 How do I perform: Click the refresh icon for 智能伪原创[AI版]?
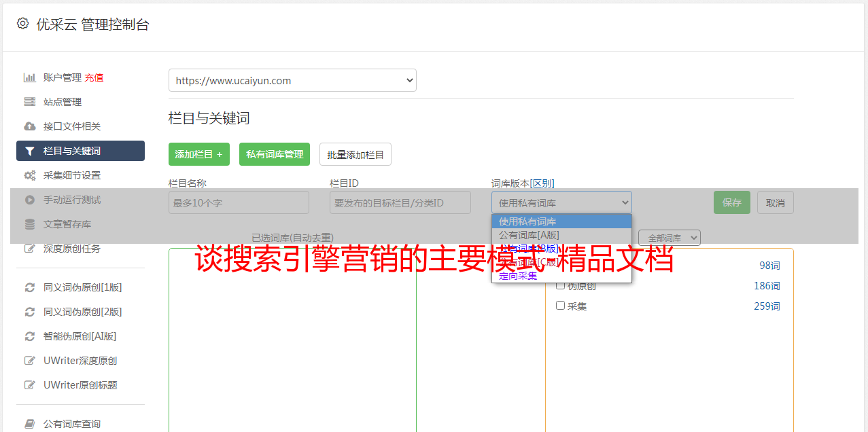[x=29, y=336]
